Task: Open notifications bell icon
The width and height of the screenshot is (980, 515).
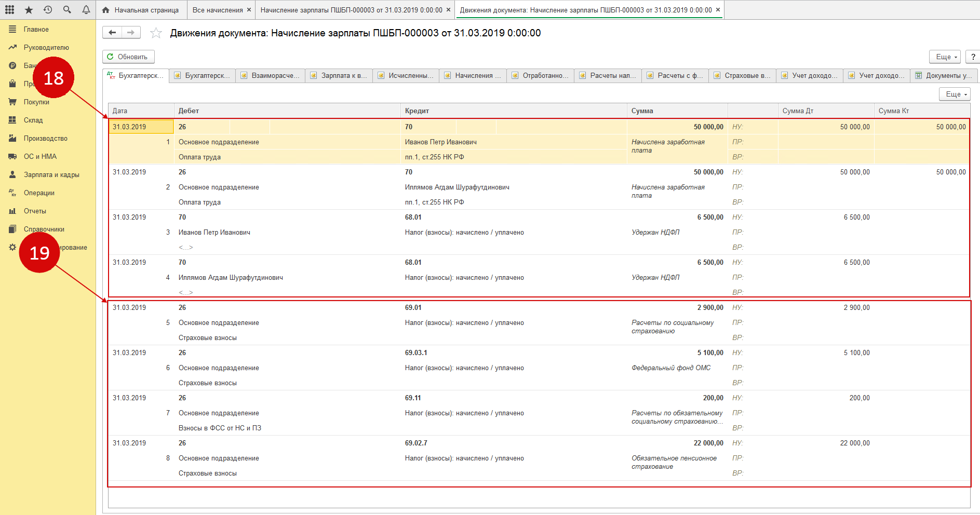Action: (x=86, y=10)
